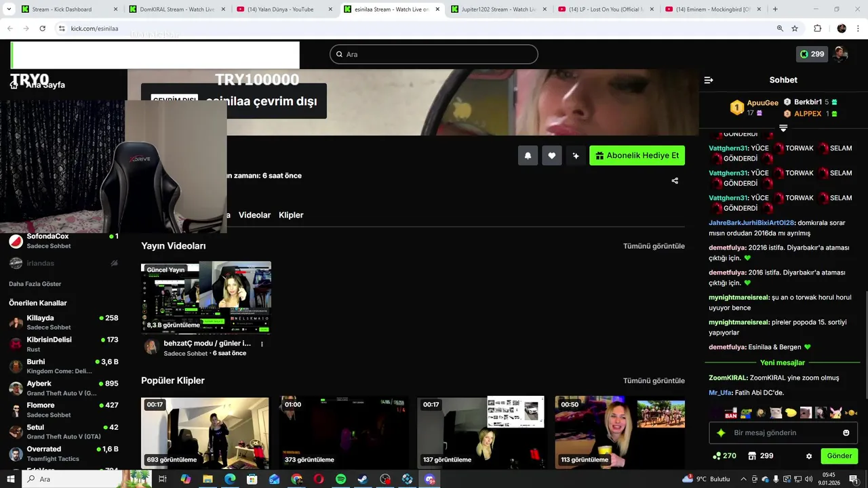
Task: Play the 693 görüntüleme clip
Action: [205, 432]
